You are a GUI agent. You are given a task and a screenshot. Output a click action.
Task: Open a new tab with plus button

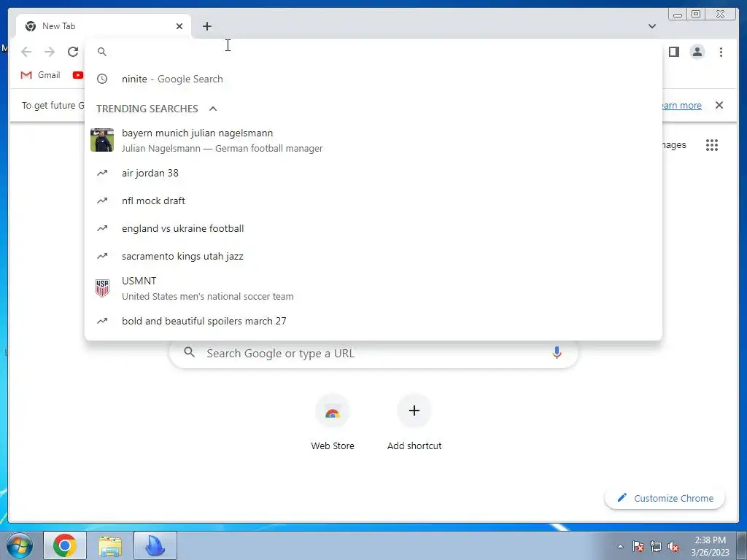point(206,26)
